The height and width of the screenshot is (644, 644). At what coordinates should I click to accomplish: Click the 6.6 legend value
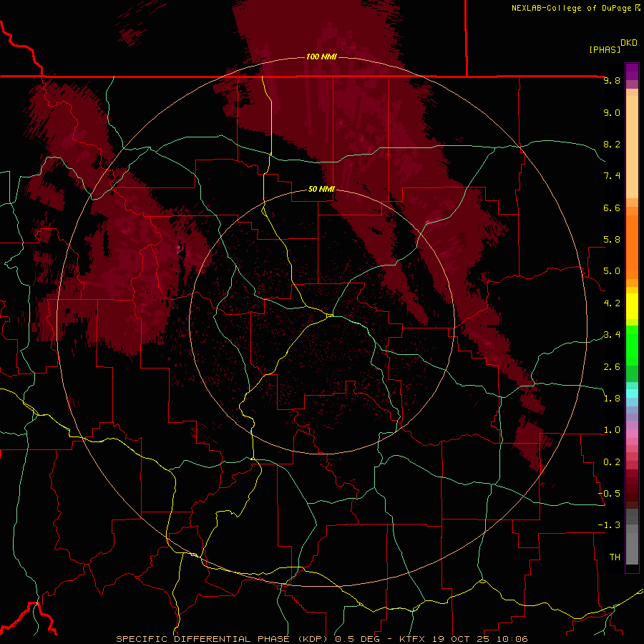click(x=612, y=208)
